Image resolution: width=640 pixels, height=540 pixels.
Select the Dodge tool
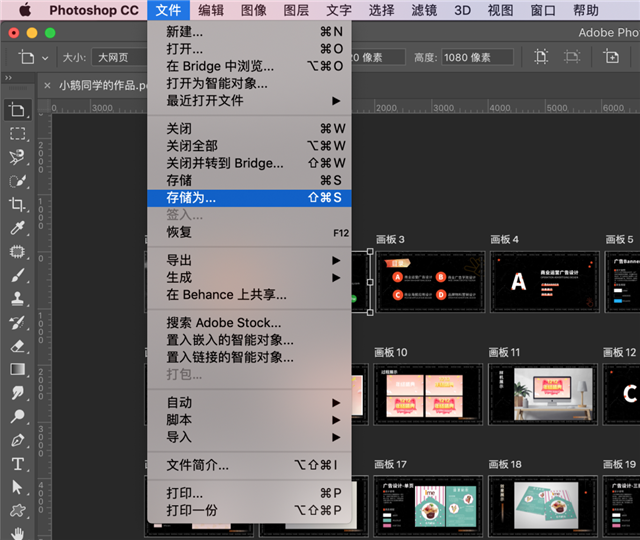pos(17,416)
